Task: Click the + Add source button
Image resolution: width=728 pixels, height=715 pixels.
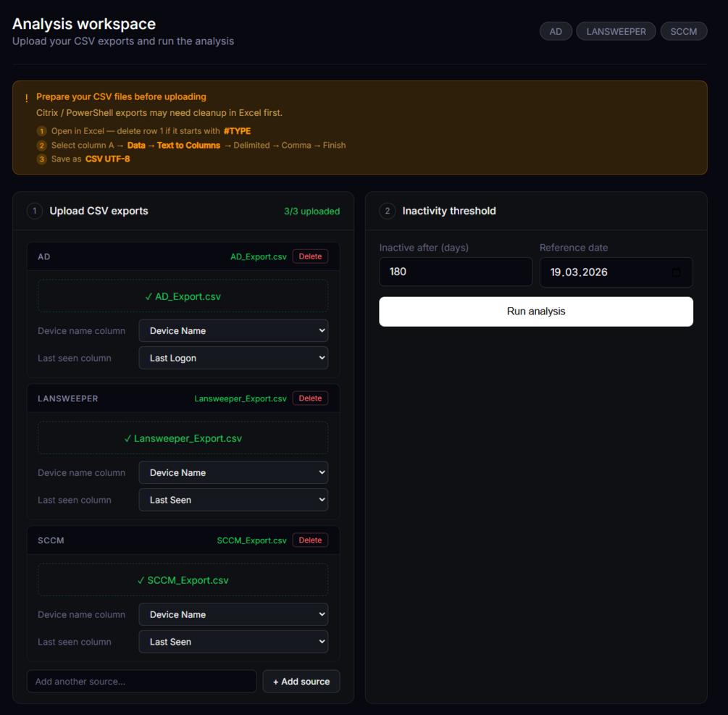Action: [x=301, y=682]
